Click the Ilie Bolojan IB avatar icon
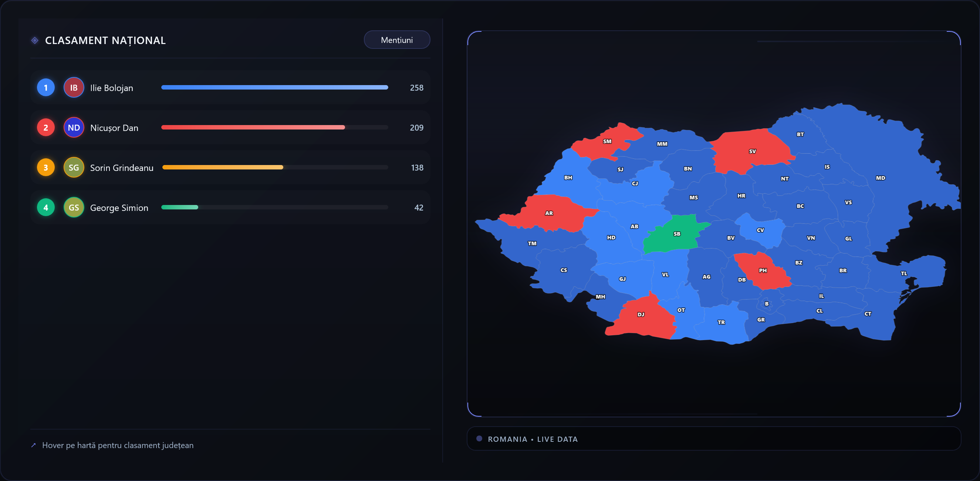This screenshot has height=481, width=980. (x=74, y=87)
